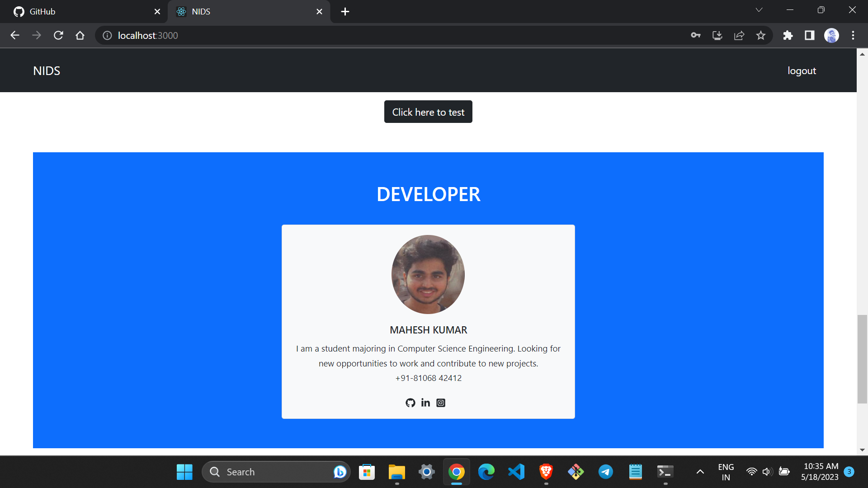
Task: Open Notepad from taskbar
Action: 636,472
